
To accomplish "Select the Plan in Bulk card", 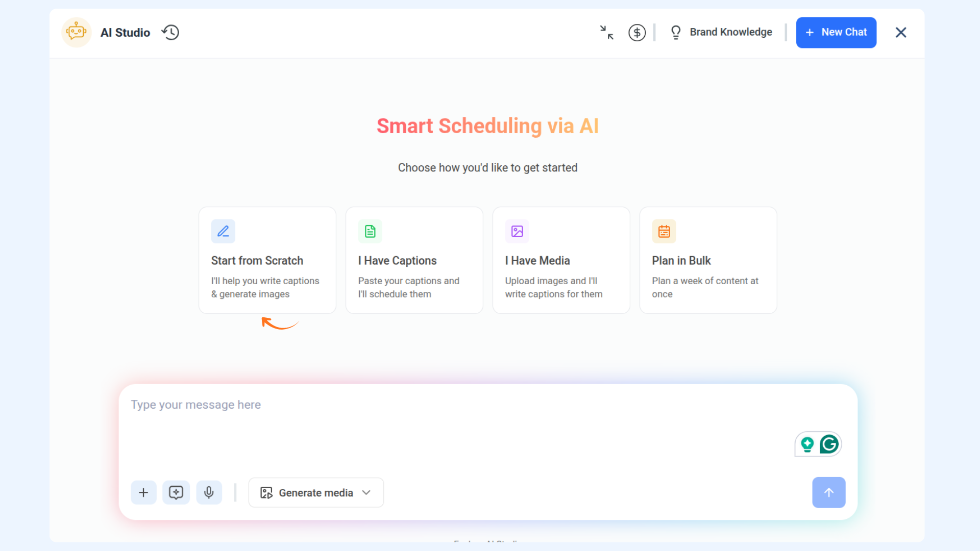I will 708,260.
